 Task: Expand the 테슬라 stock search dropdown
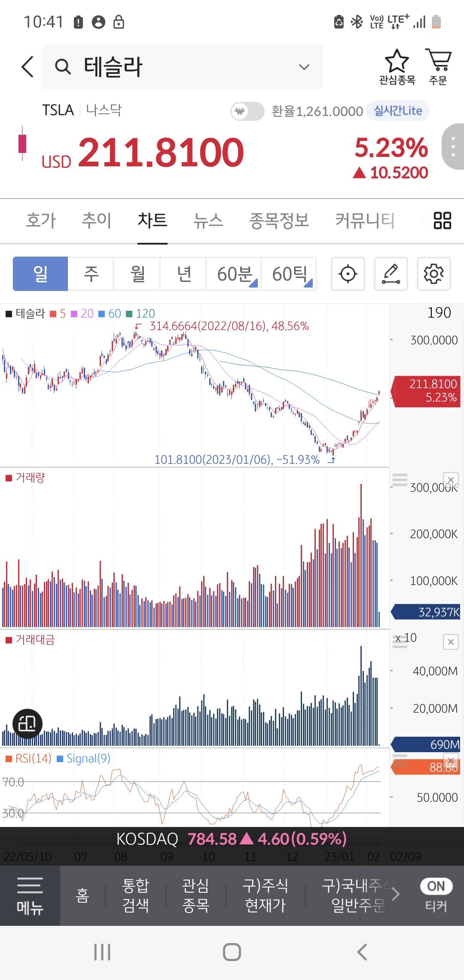pyautogui.click(x=304, y=67)
